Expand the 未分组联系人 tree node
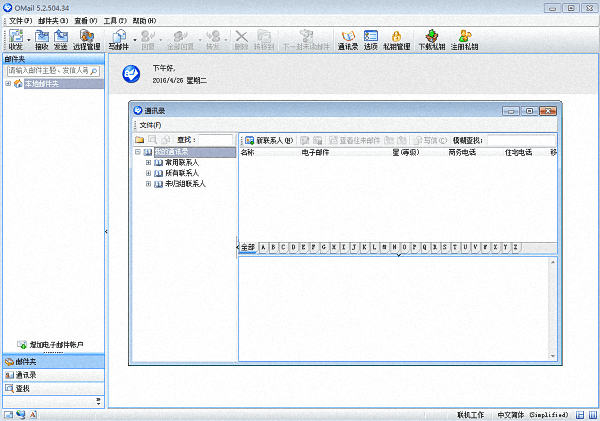This screenshot has height=421, width=600. tap(148, 184)
